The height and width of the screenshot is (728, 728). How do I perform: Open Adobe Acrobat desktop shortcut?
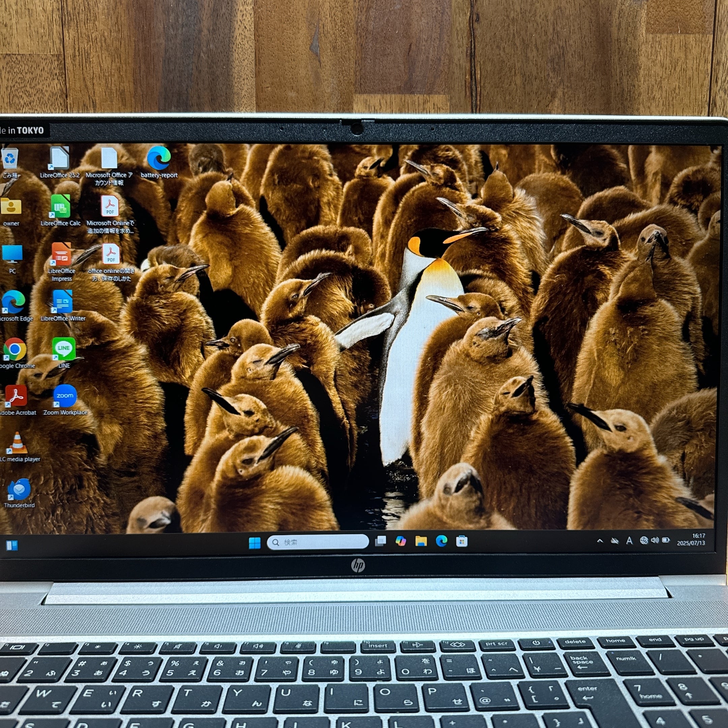16,396
